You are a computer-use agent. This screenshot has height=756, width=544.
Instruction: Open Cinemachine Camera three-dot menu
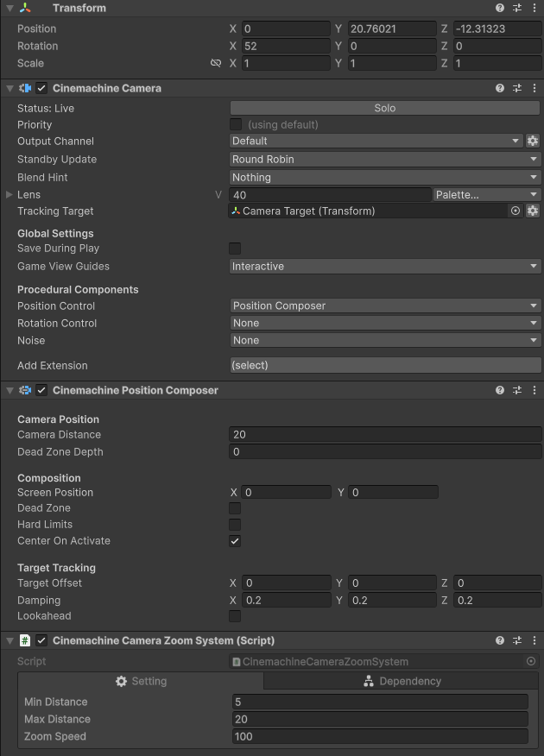tap(535, 88)
